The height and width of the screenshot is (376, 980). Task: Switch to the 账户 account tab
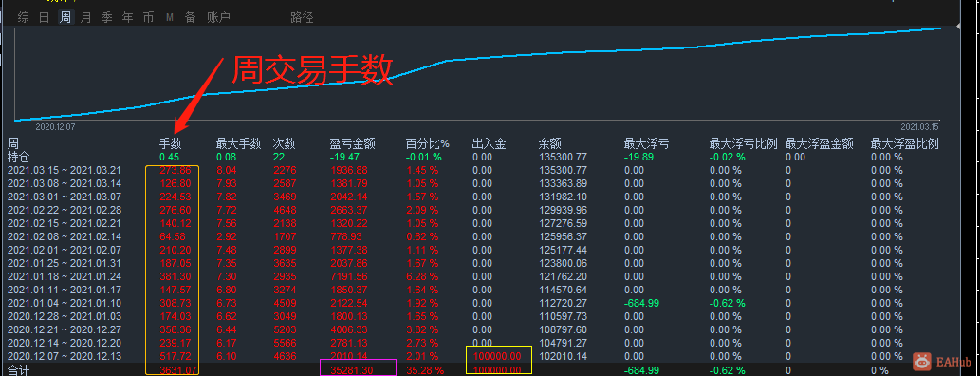218,17
